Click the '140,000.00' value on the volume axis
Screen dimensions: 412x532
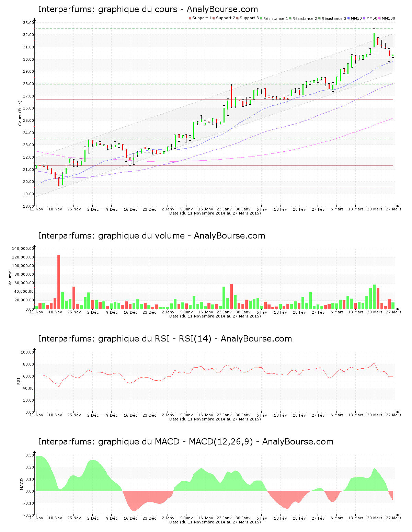(x=23, y=248)
